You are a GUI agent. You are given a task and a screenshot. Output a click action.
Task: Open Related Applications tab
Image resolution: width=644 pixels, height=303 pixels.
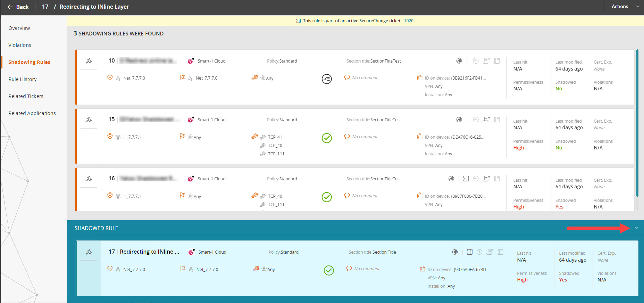(32, 113)
